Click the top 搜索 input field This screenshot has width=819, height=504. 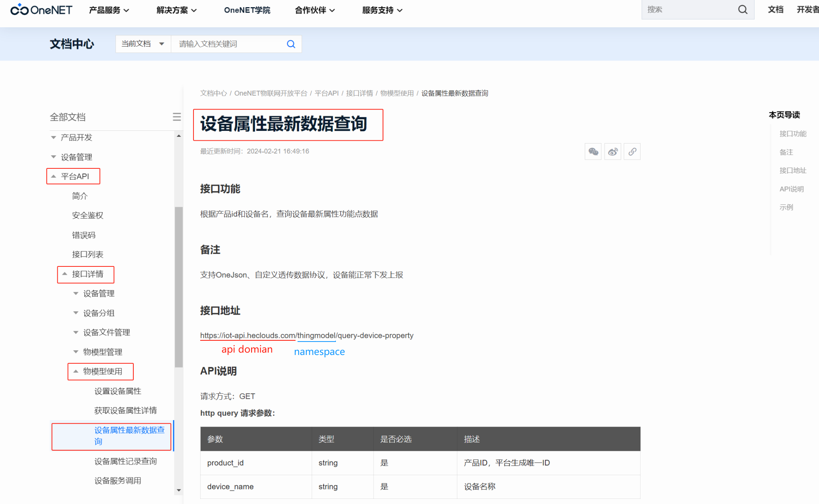tap(688, 9)
